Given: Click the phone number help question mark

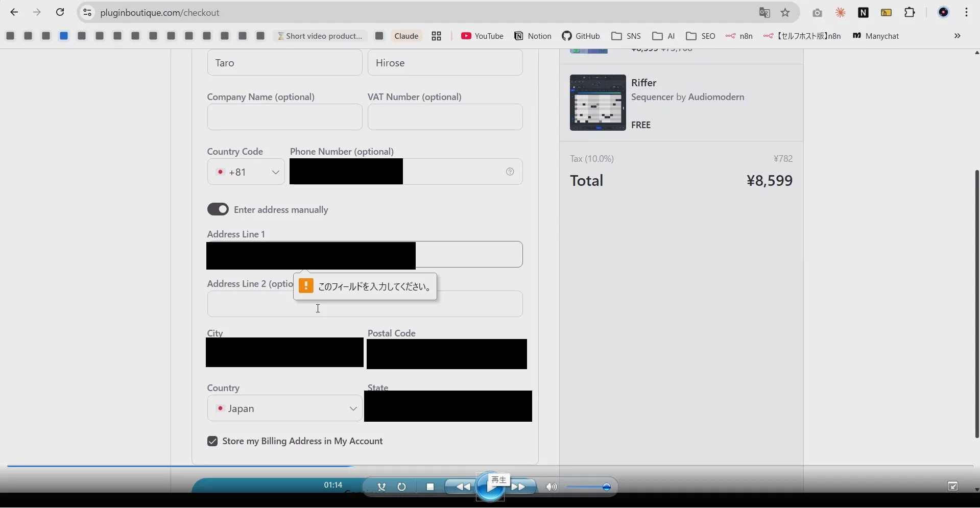Looking at the screenshot, I should pyautogui.click(x=510, y=172).
